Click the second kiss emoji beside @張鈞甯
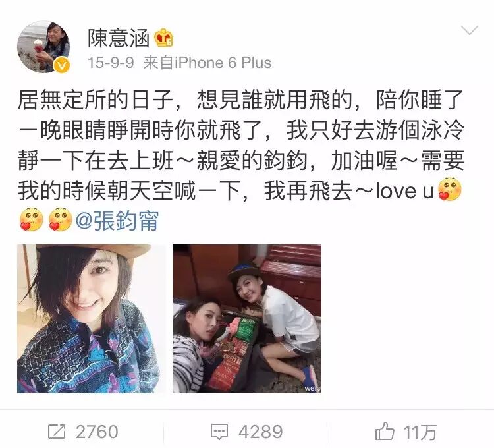 [61, 219]
